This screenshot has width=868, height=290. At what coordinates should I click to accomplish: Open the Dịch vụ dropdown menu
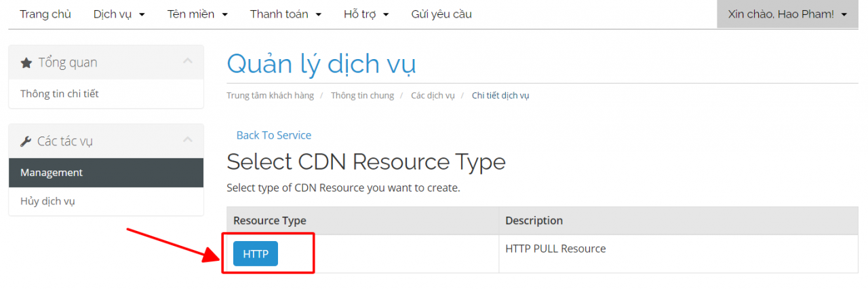[x=119, y=14]
